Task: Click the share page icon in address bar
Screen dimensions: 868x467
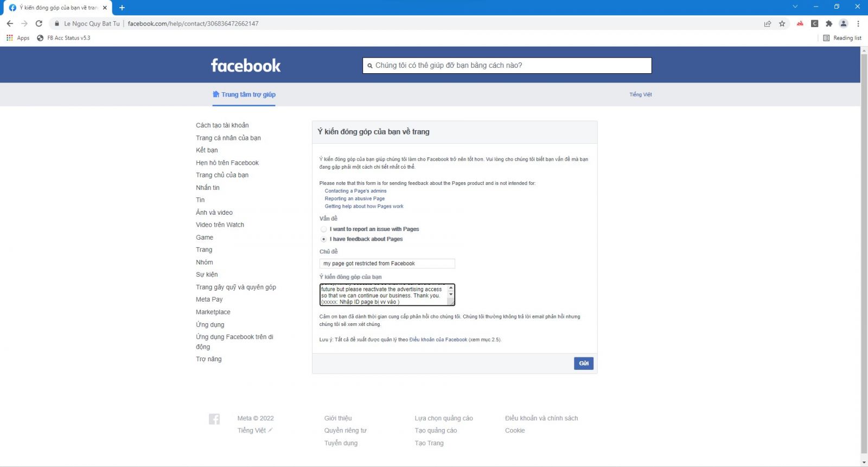Action: click(768, 23)
